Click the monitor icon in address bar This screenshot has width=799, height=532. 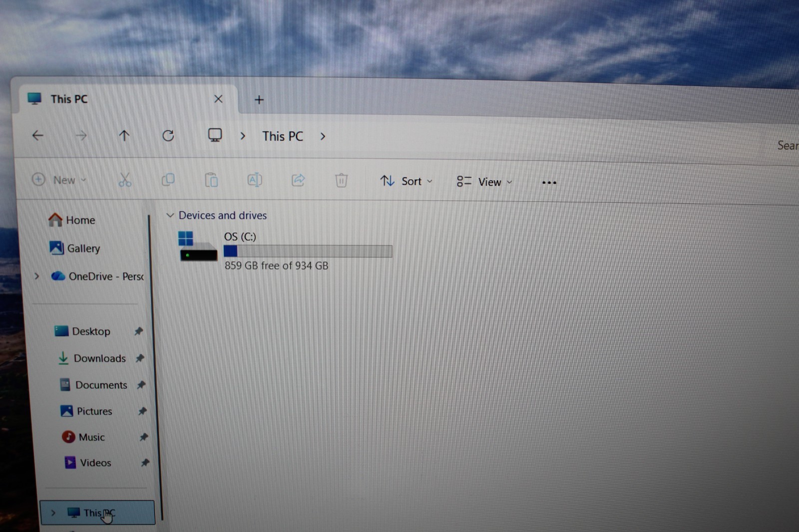click(215, 135)
